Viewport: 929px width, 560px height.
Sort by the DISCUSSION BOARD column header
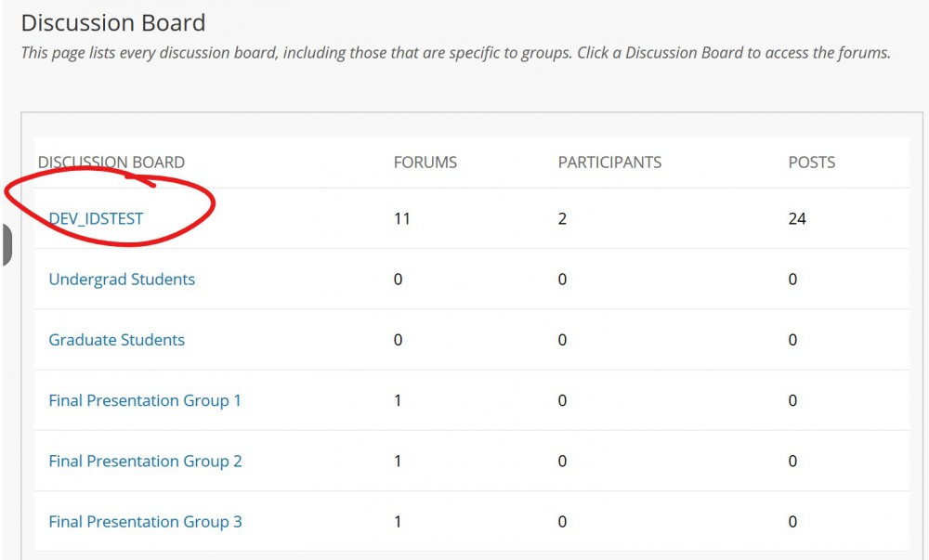pyautogui.click(x=111, y=162)
